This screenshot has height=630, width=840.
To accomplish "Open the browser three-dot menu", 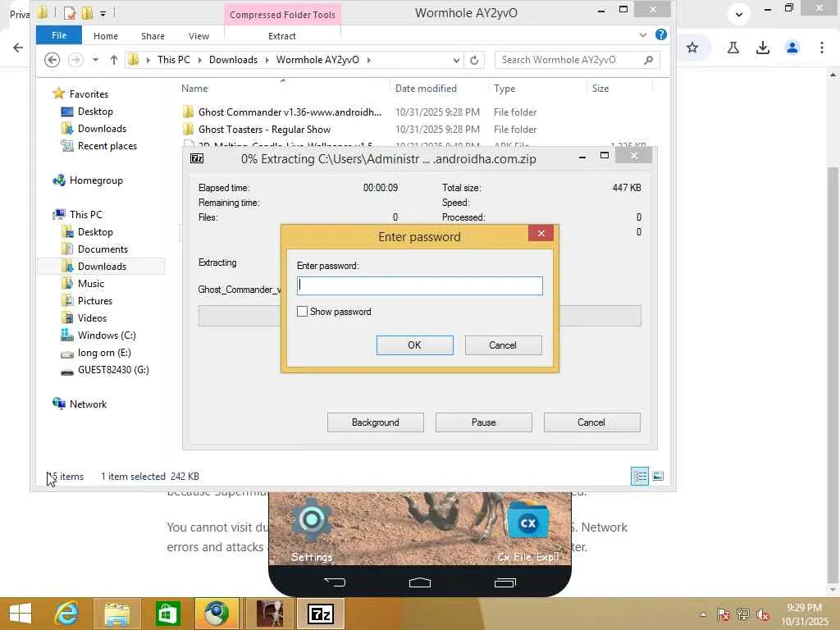I will pyautogui.click(x=821, y=48).
